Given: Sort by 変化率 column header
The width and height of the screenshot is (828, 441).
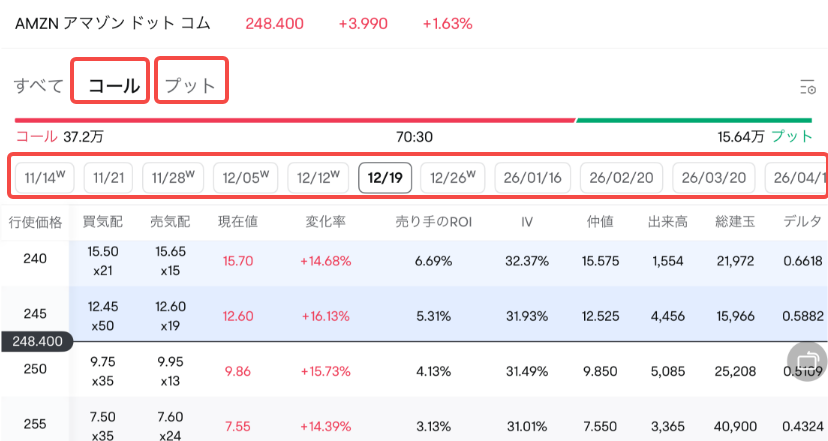Looking at the screenshot, I should point(325,222).
